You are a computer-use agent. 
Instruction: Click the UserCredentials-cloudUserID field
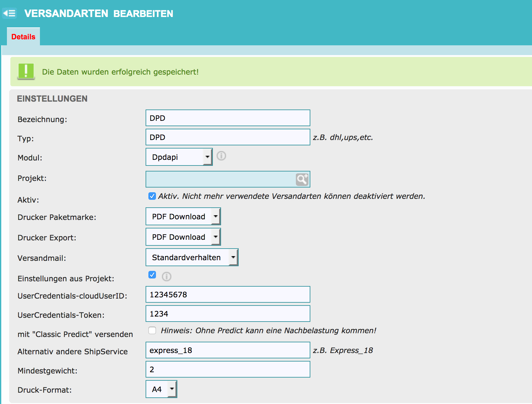(228, 295)
